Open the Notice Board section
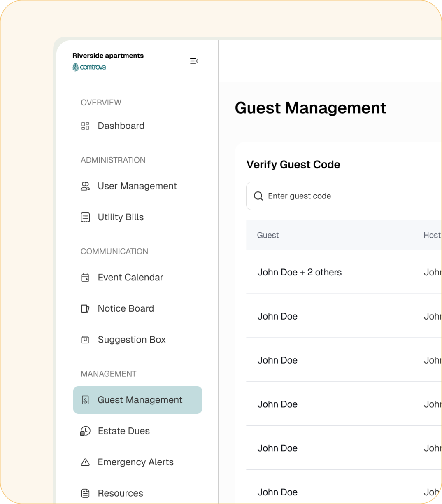Image resolution: width=442 pixels, height=504 pixels. click(126, 309)
